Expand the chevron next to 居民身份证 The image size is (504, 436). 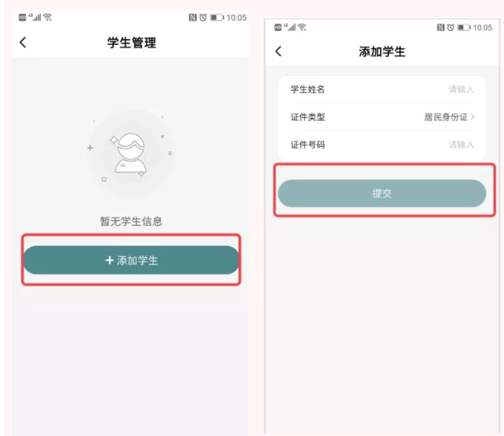coord(472,117)
